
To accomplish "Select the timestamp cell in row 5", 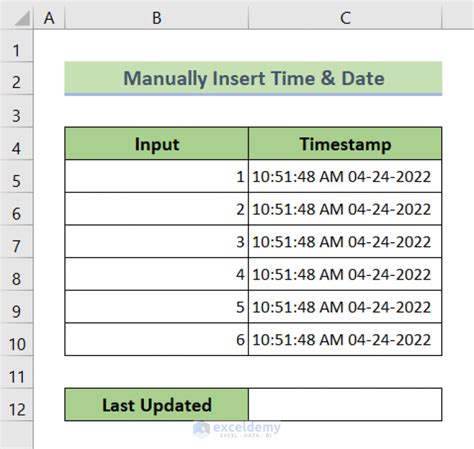I will (x=345, y=176).
